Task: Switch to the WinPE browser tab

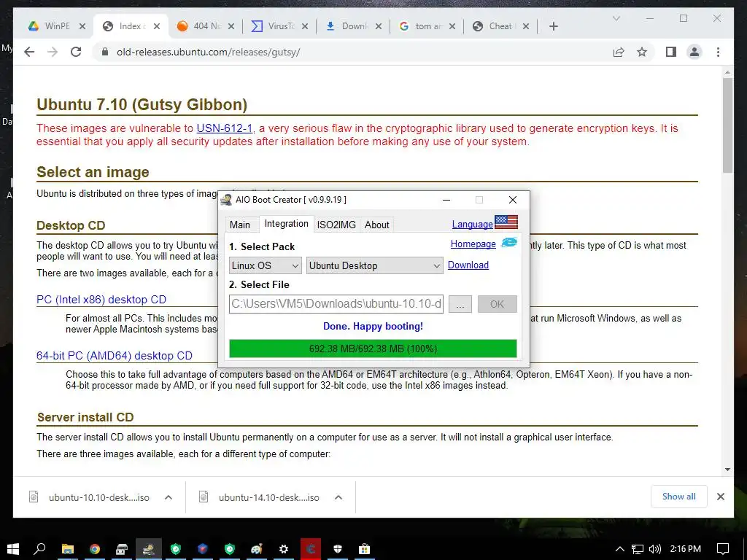Action: pyautogui.click(x=57, y=26)
